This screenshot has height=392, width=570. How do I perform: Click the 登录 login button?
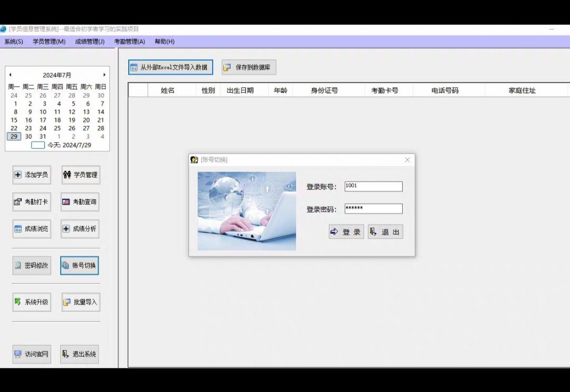point(346,232)
